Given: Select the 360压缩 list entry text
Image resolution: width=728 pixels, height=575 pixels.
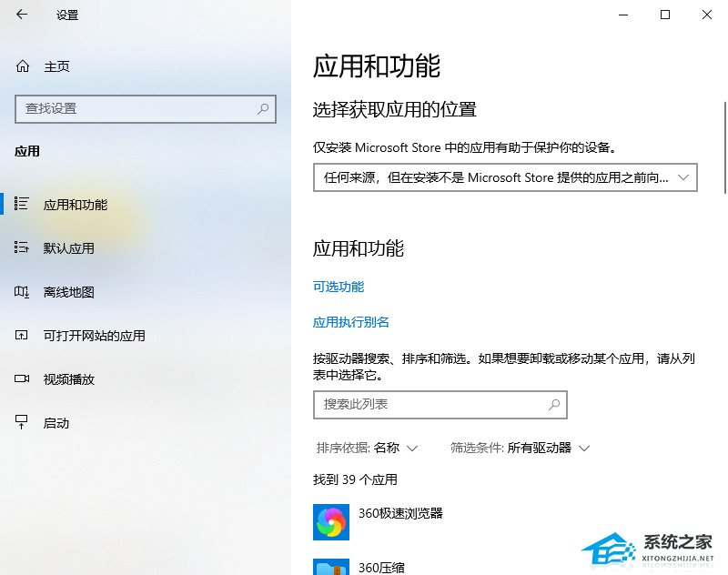Looking at the screenshot, I should tap(381, 568).
